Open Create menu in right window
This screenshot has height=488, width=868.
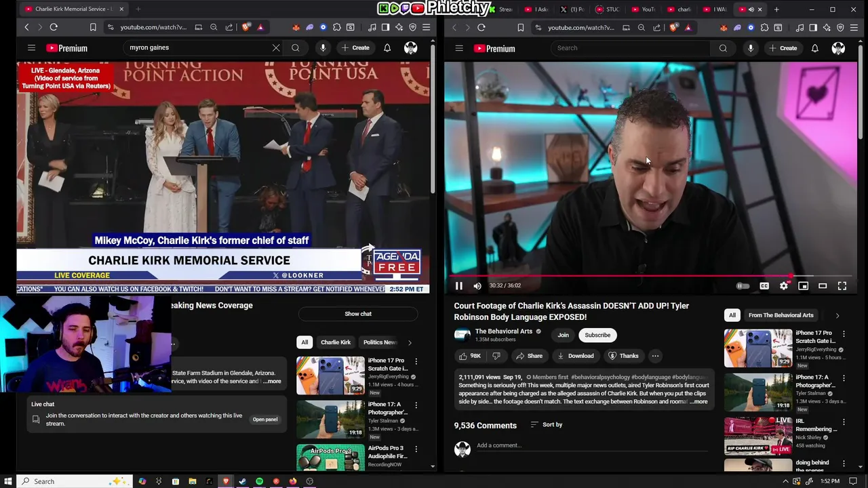click(783, 48)
